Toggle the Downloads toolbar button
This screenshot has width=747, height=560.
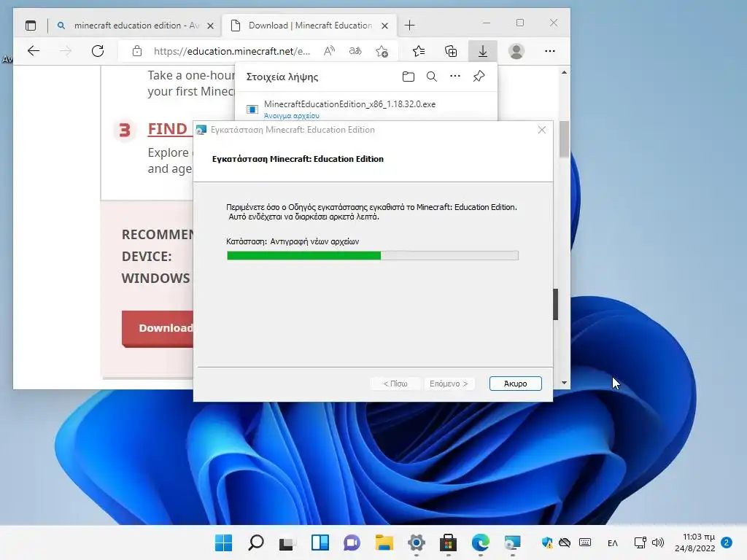483,51
